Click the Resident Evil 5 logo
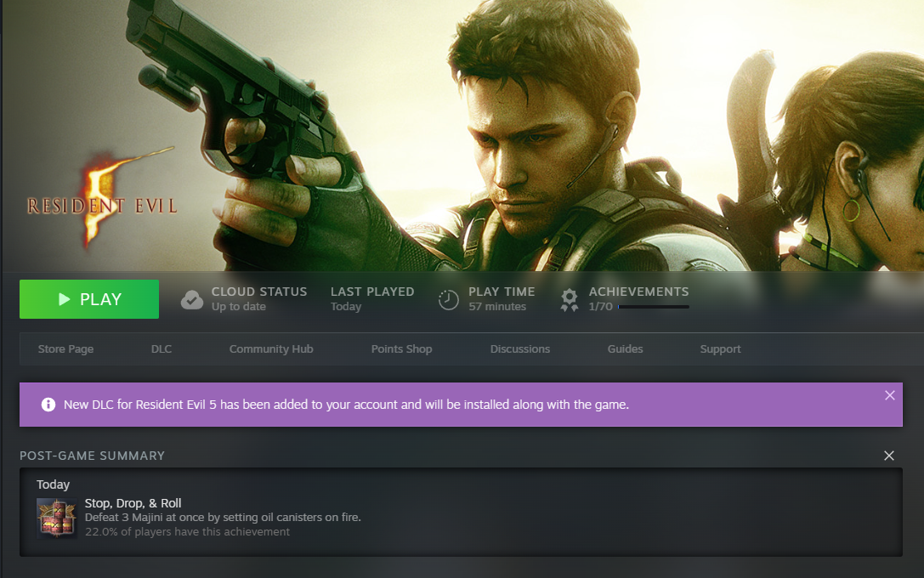This screenshot has height=578, width=924. pos(102,199)
